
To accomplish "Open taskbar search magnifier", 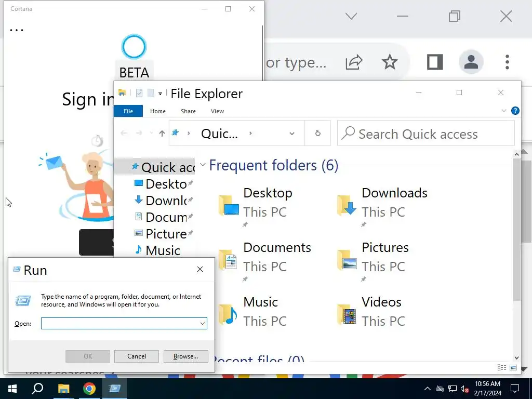I will click(37, 389).
